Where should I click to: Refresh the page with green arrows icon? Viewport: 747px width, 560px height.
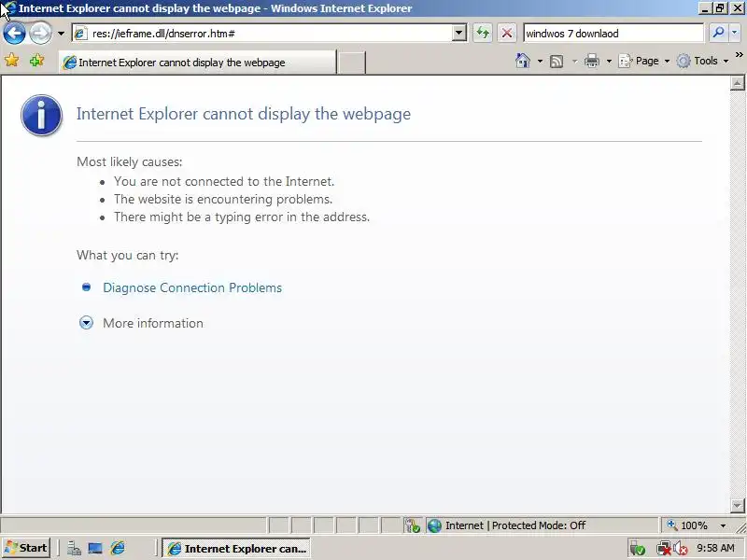pyautogui.click(x=483, y=34)
